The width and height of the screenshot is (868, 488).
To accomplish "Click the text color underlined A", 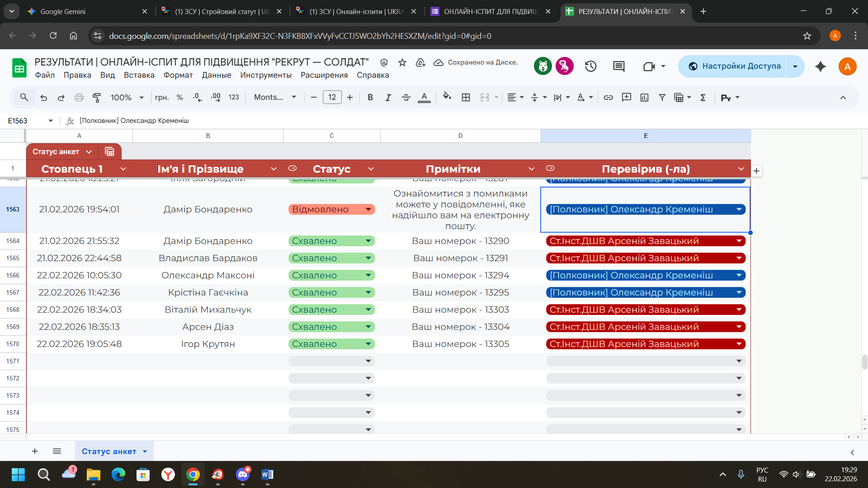I will 424,97.
